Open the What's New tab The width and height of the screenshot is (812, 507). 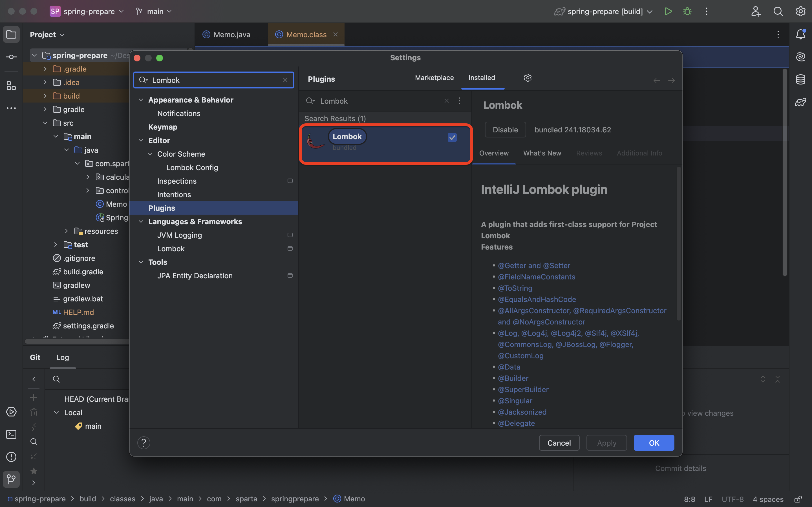click(542, 153)
